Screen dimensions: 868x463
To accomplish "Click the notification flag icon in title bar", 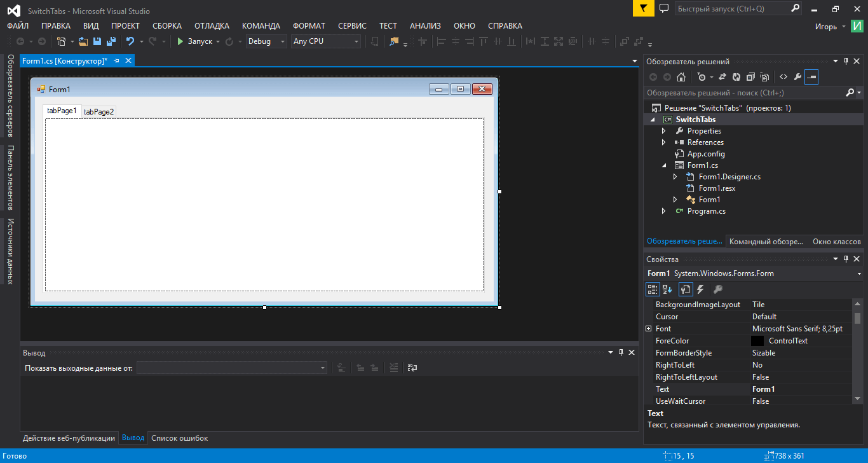I will pyautogui.click(x=643, y=8).
